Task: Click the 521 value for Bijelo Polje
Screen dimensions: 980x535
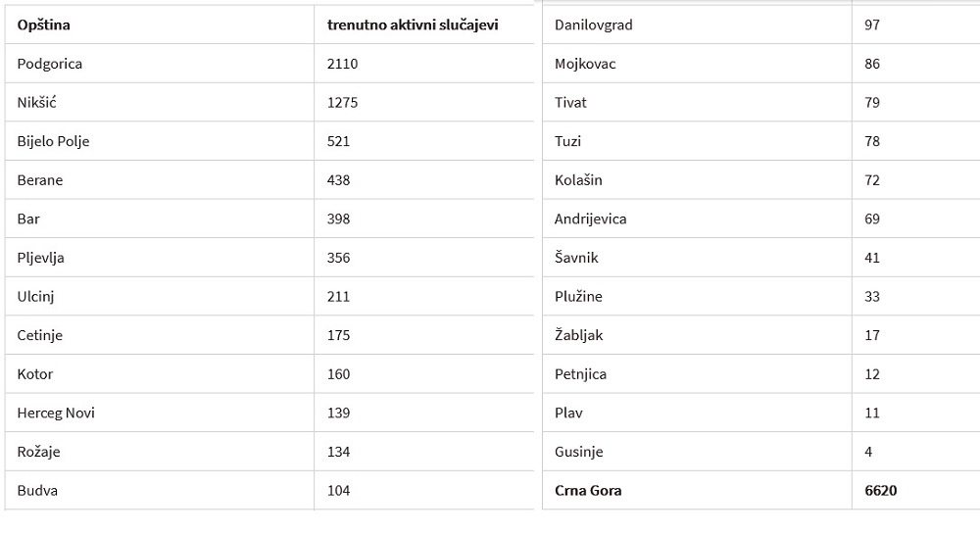Action: 338,141
